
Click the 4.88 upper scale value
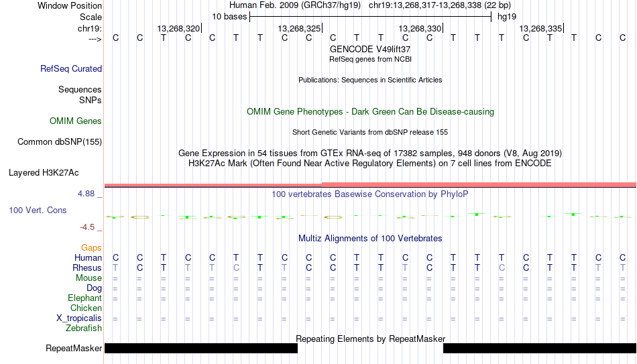pyautogui.click(x=86, y=194)
